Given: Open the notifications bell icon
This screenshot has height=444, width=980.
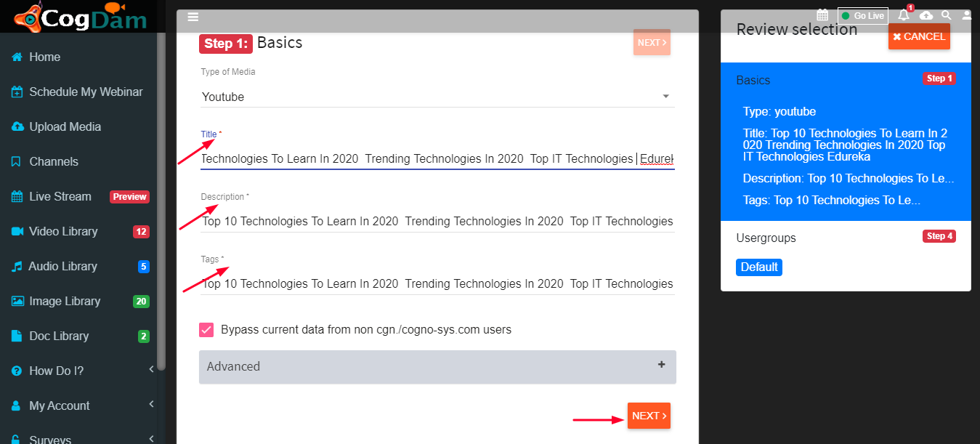Looking at the screenshot, I should [904, 15].
